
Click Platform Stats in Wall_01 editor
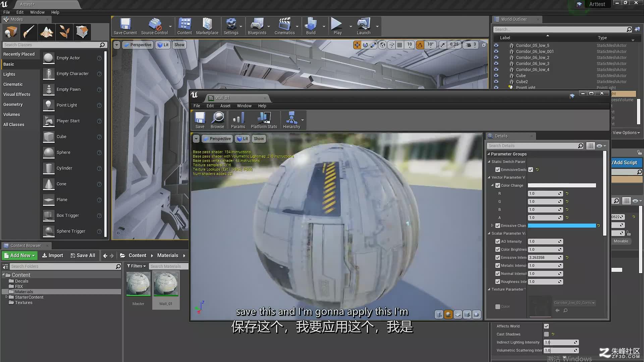coord(264,120)
